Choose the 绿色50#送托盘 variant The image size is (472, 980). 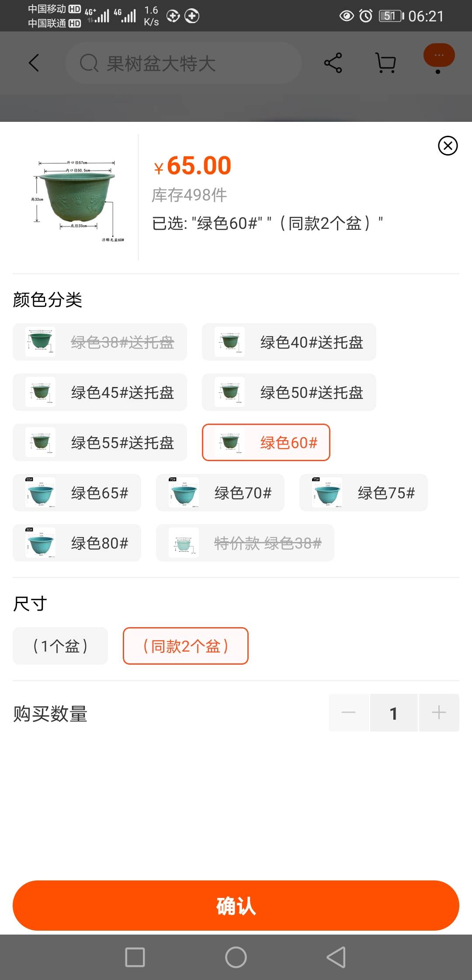point(289,392)
